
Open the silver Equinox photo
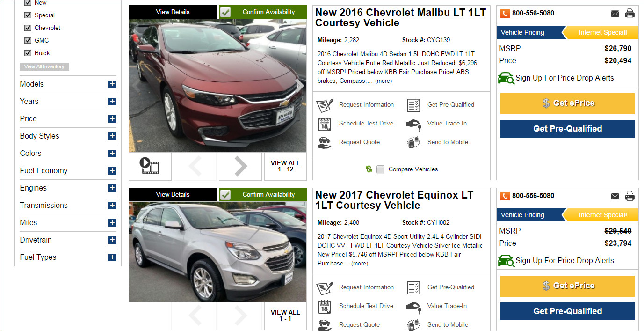click(x=217, y=251)
